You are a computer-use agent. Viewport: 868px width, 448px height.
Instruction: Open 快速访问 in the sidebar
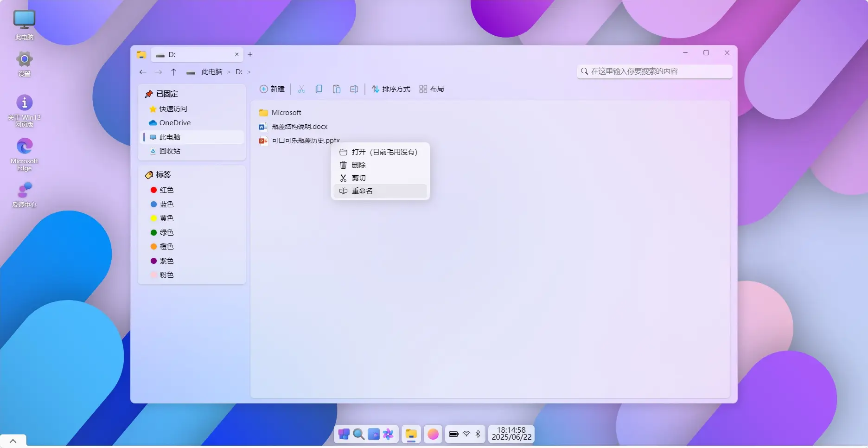[x=191, y=109]
